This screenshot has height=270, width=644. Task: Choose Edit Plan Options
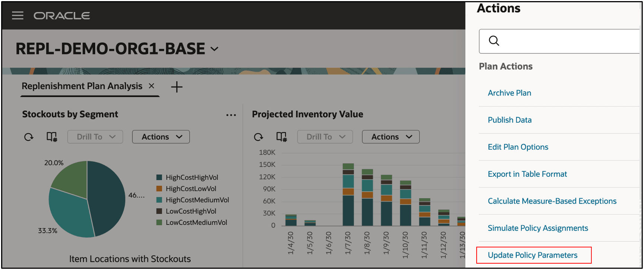click(518, 147)
